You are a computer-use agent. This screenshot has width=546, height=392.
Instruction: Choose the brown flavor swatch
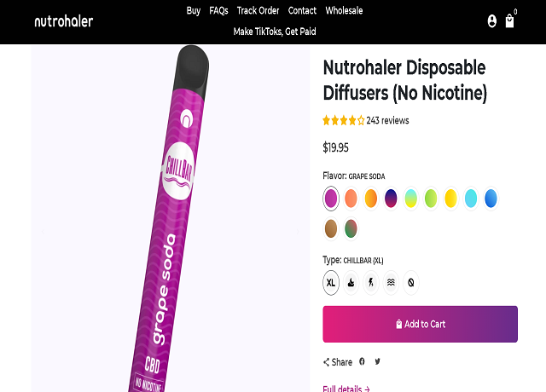point(331,228)
